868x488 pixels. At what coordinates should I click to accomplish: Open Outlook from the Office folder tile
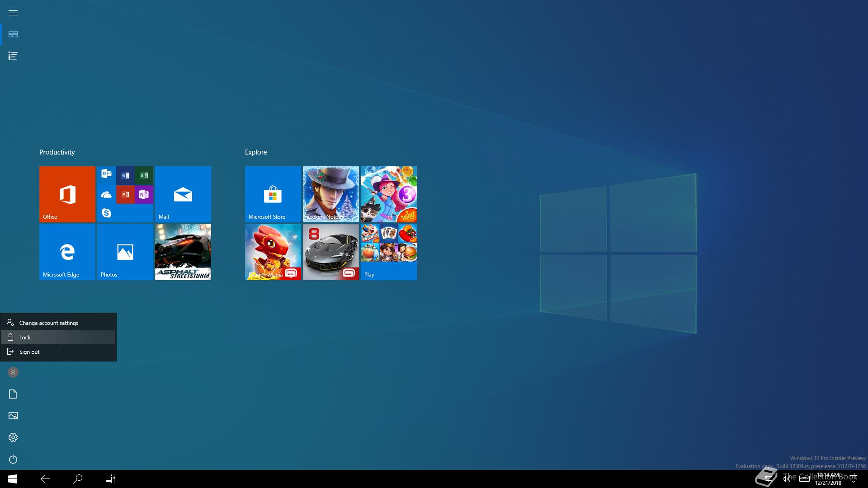click(107, 174)
